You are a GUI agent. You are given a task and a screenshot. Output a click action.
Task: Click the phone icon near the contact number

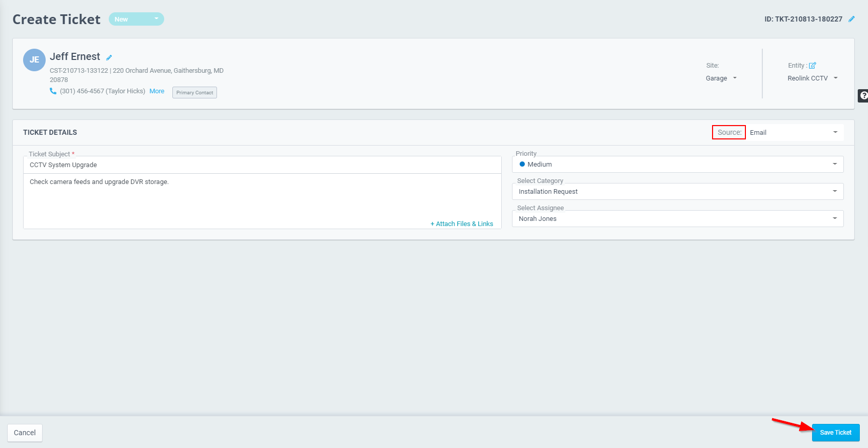point(53,91)
